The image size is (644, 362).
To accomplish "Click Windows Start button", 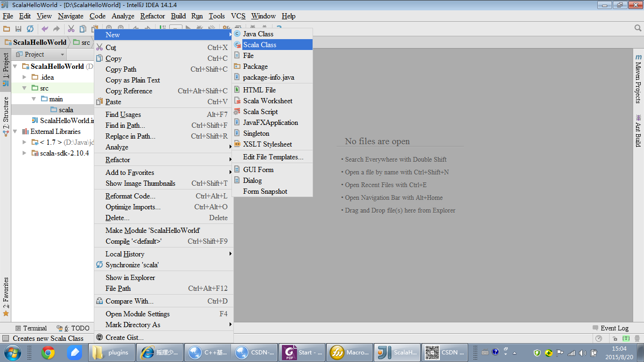I will 12,353.
